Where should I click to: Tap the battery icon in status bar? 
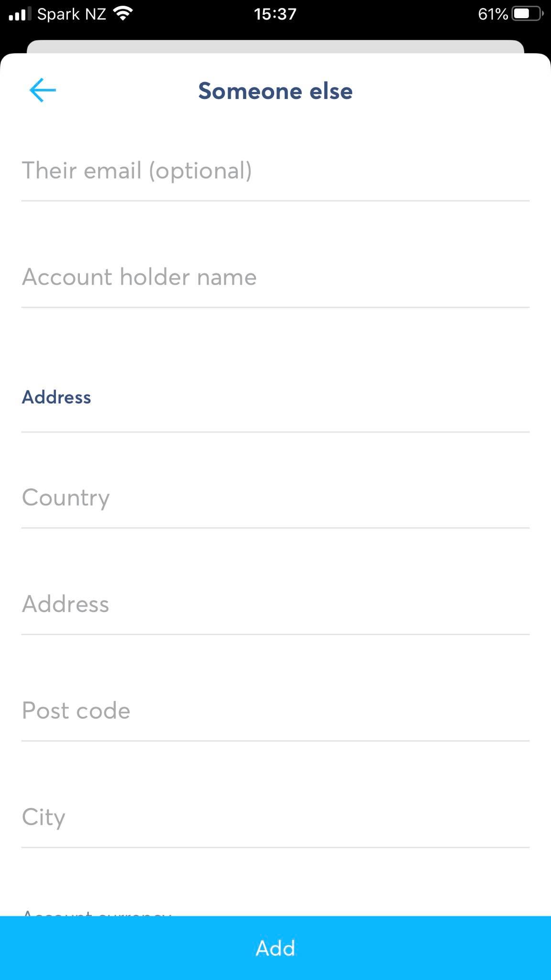point(528,14)
